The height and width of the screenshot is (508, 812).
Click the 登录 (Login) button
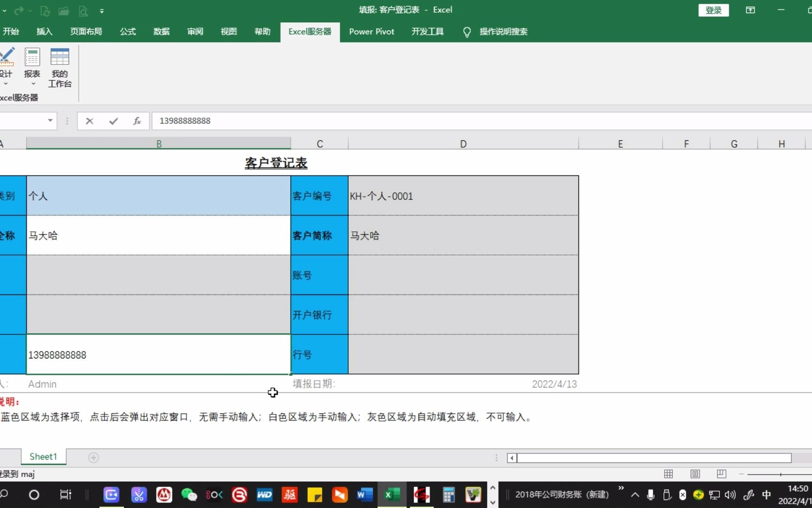coord(714,9)
